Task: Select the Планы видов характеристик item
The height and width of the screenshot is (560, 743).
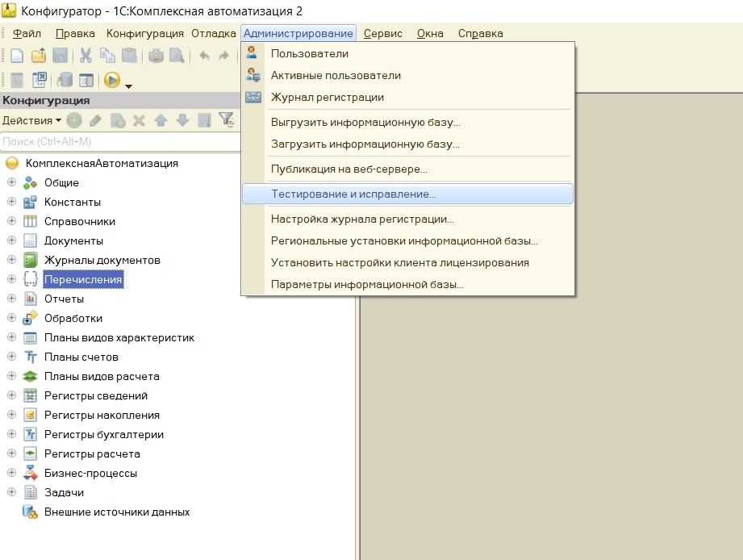Action: (119, 338)
